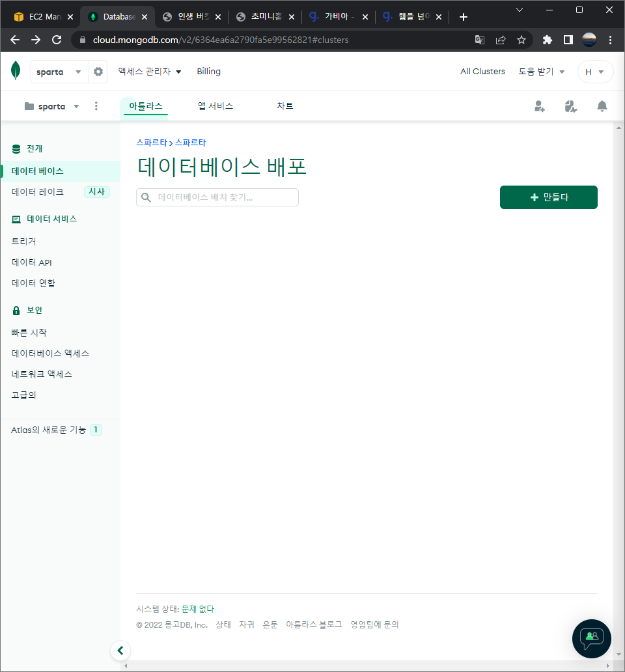Collapse the sidebar with the chevron button

pos(120,651)
